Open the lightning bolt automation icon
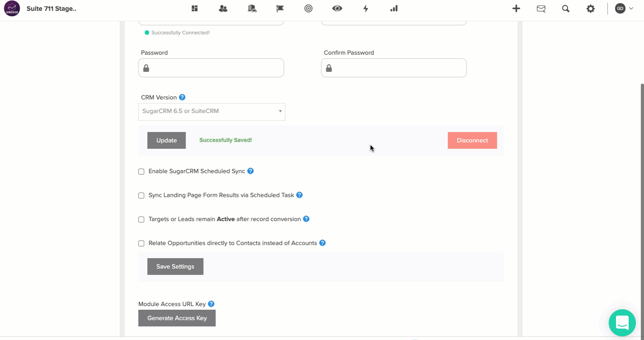Image resolution: width=644 pixels, height=340 pixels. (366, 8)
